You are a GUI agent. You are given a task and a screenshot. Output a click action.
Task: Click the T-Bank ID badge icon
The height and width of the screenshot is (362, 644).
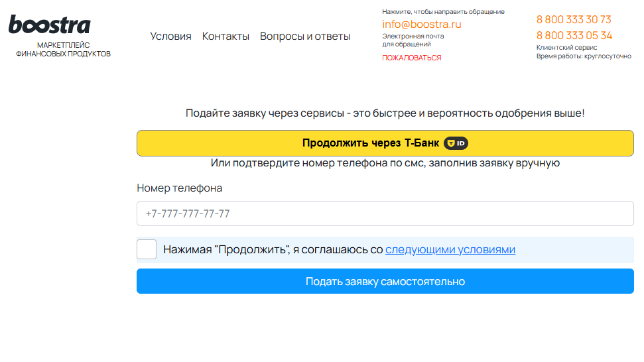(x=456, y=143)
